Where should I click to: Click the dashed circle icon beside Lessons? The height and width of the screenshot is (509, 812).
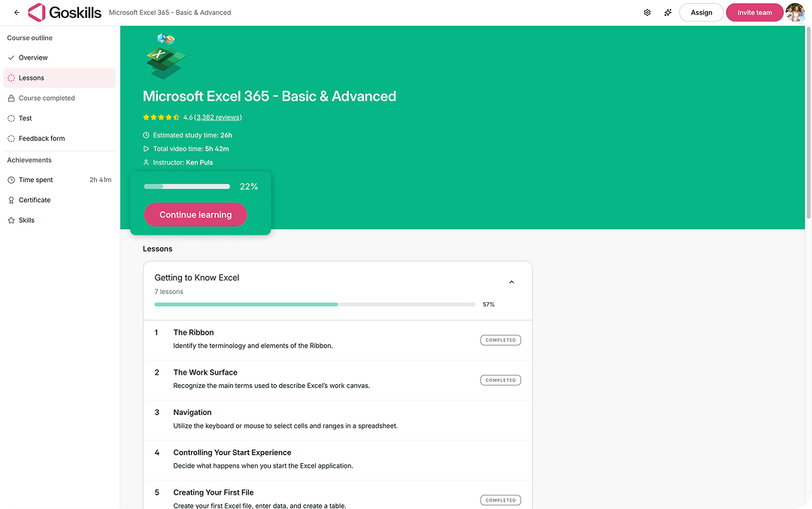point(11,77)
